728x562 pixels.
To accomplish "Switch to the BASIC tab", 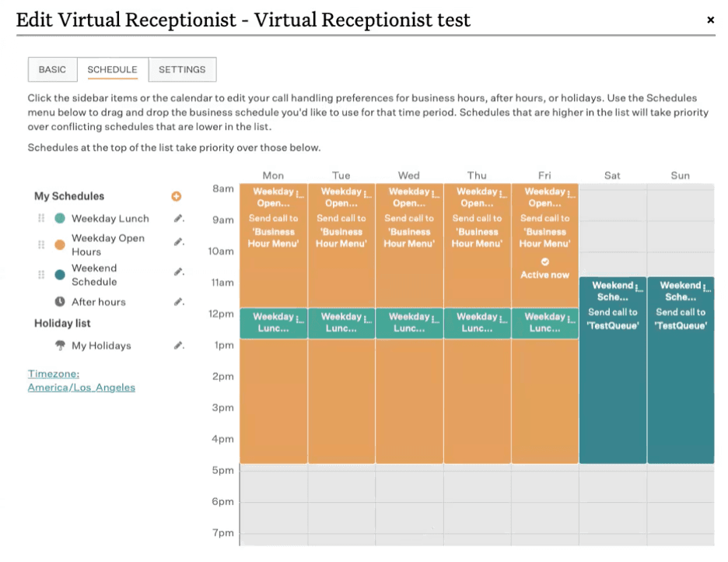I will coord(52,69).
